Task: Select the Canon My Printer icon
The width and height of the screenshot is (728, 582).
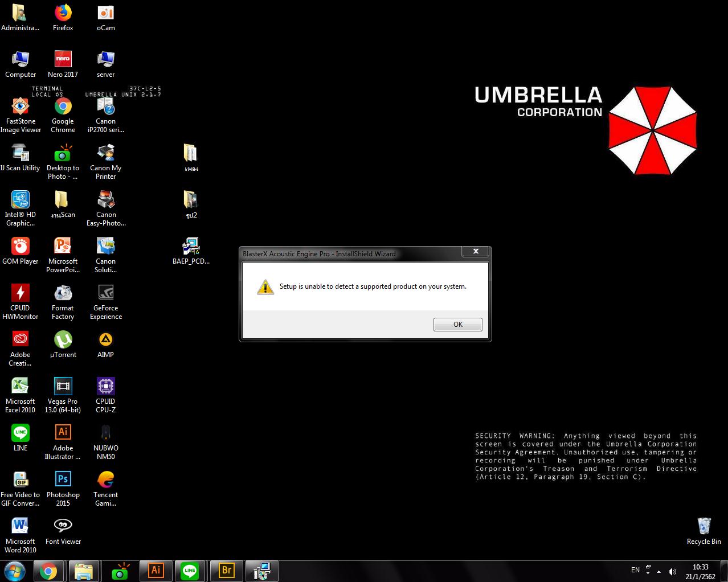Action: point(106,162)
